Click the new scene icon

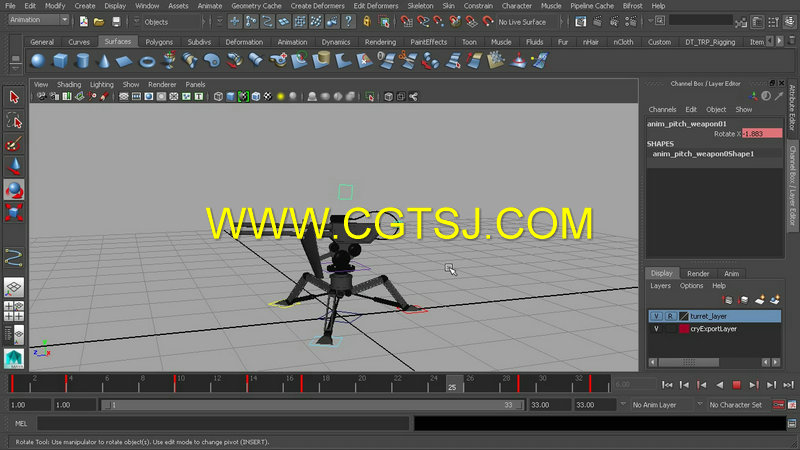pos(84,22)
